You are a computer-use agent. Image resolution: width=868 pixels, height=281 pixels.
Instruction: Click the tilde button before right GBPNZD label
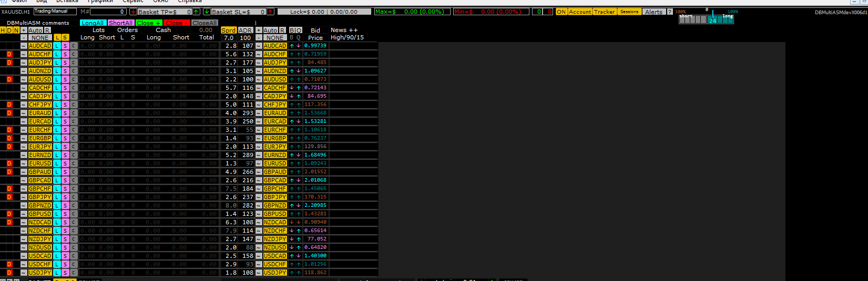click(259, 205)
